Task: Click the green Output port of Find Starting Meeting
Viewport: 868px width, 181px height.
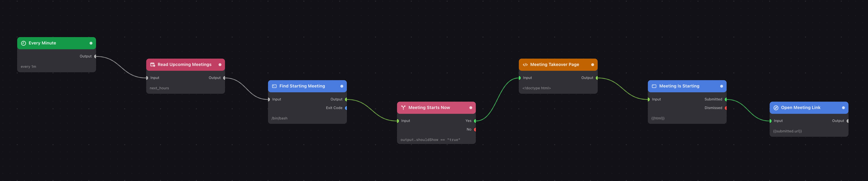Action: (x=346, y=99)
